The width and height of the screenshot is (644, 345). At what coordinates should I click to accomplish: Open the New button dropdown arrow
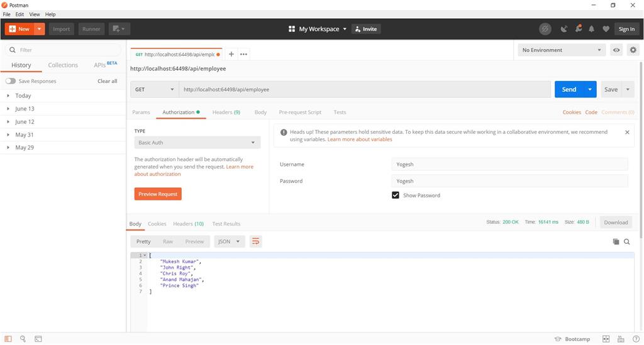[x=40, y=29]
